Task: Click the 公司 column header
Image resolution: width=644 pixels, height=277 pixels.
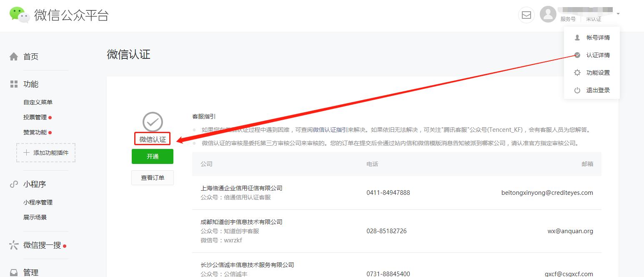Action: click(206, 164)
